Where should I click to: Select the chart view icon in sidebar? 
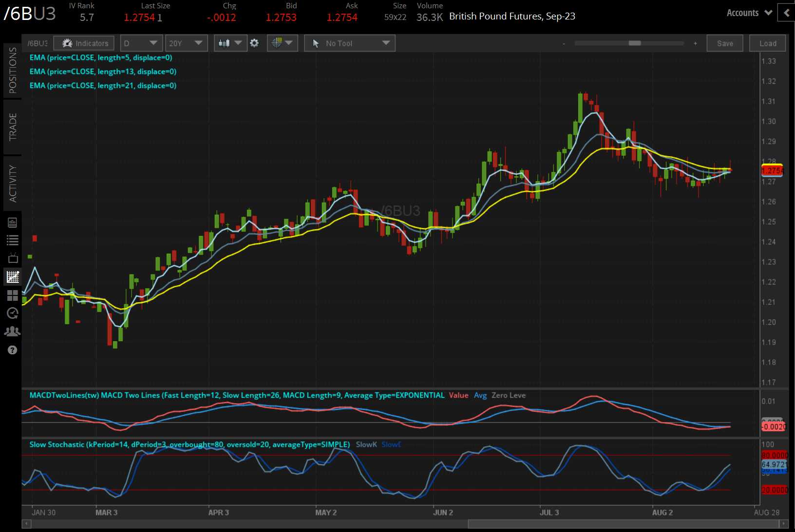point(13,277)
